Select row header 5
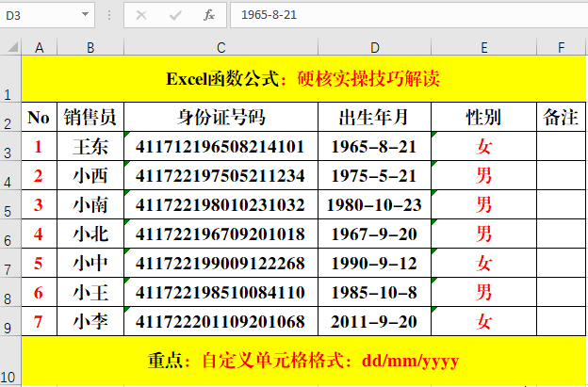This screenshot has height=387, width=588. (10, 204)
